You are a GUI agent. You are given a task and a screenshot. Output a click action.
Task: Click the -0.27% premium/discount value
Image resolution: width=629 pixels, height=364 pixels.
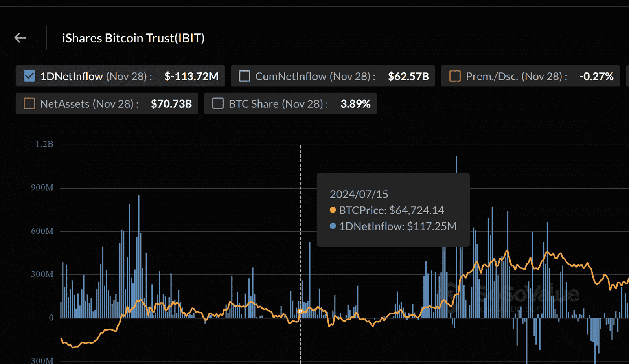click(596, 76)
